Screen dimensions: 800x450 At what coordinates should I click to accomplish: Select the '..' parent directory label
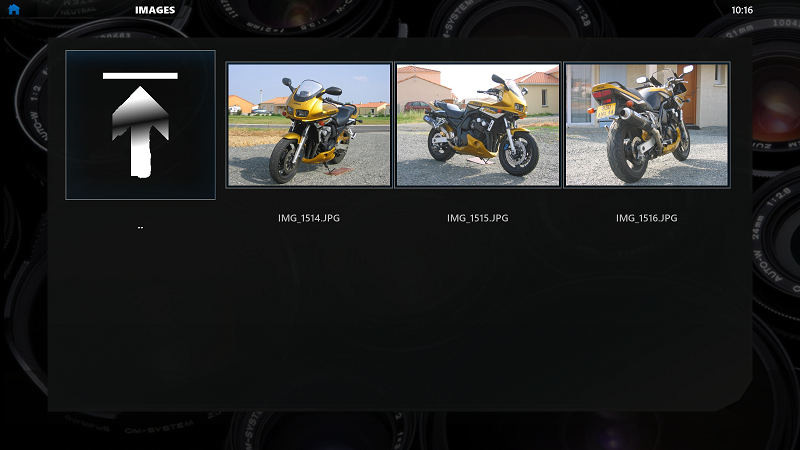tap(140, 227)
